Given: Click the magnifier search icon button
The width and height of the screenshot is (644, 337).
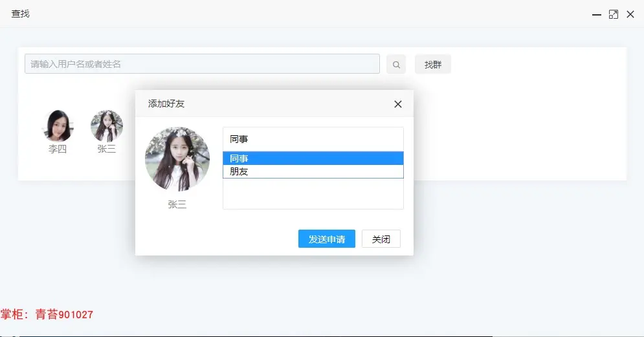Looking at the screenshot, I should coord(396,65).
